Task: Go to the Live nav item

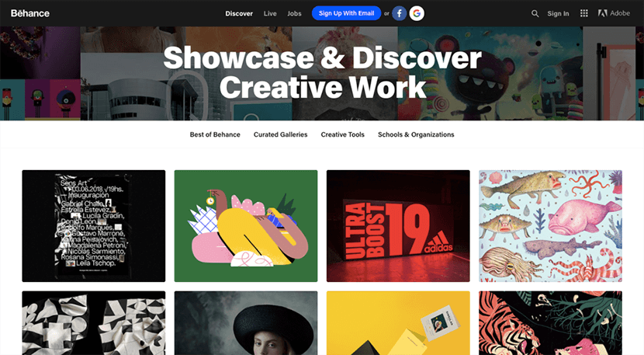Action: coord(270,13)
